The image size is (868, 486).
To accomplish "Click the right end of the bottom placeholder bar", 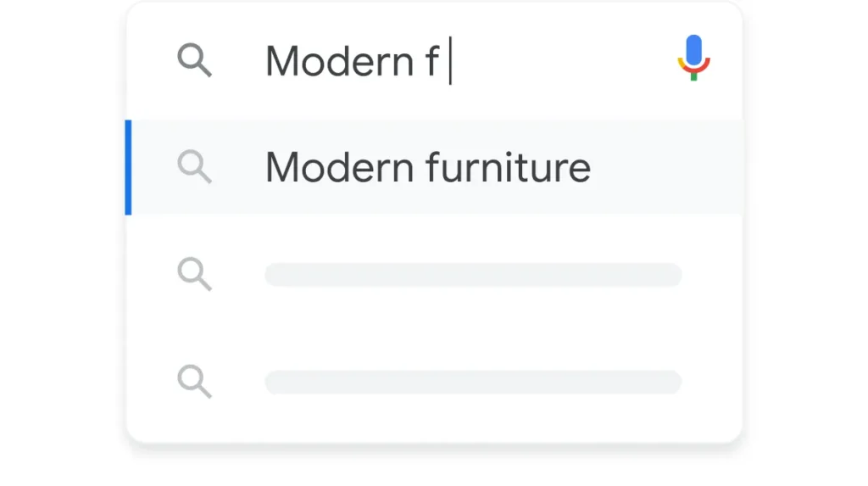I will click(672, 382).
